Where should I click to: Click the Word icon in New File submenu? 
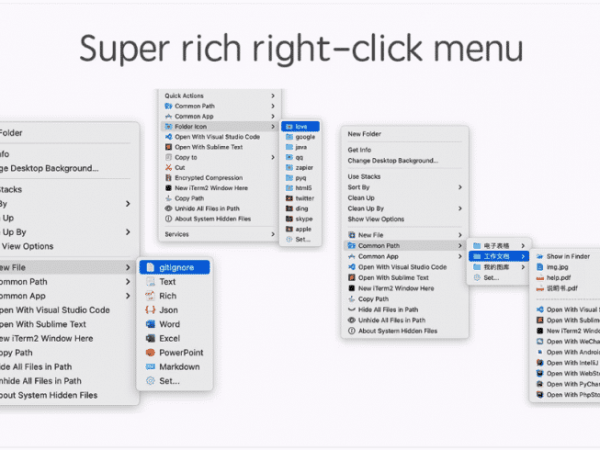(150, 324)
